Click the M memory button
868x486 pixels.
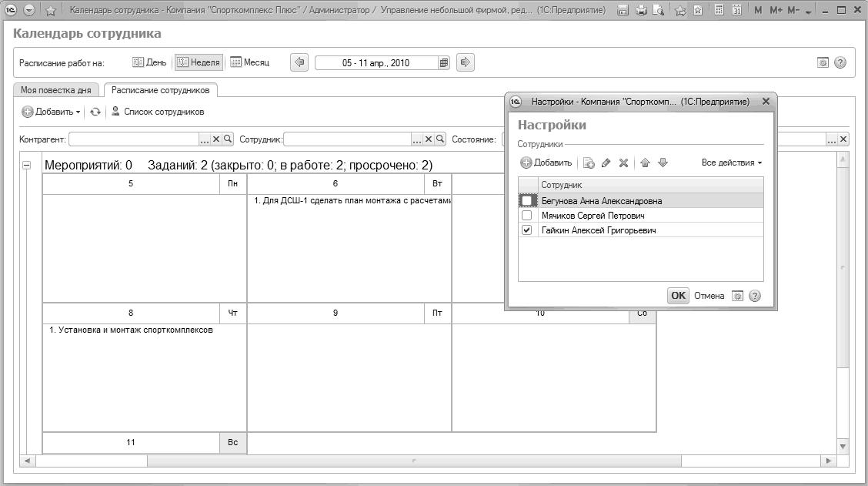[758, 10]
